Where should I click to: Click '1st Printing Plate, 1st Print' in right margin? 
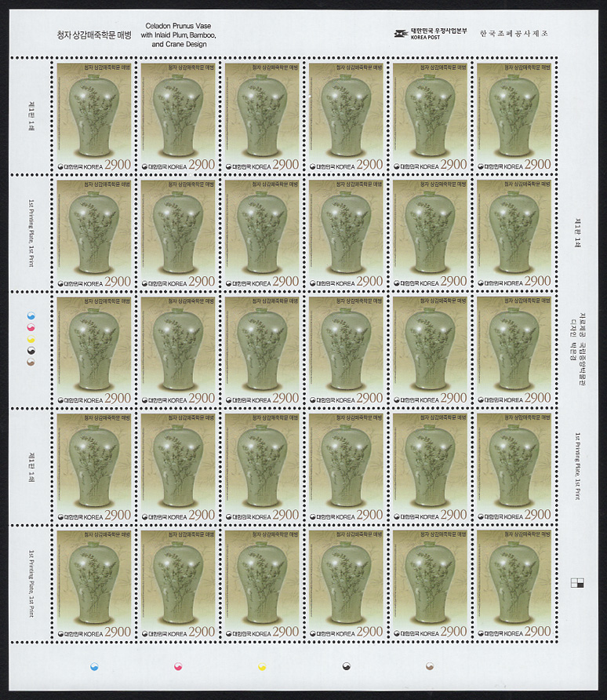click(x=577, y=466)
